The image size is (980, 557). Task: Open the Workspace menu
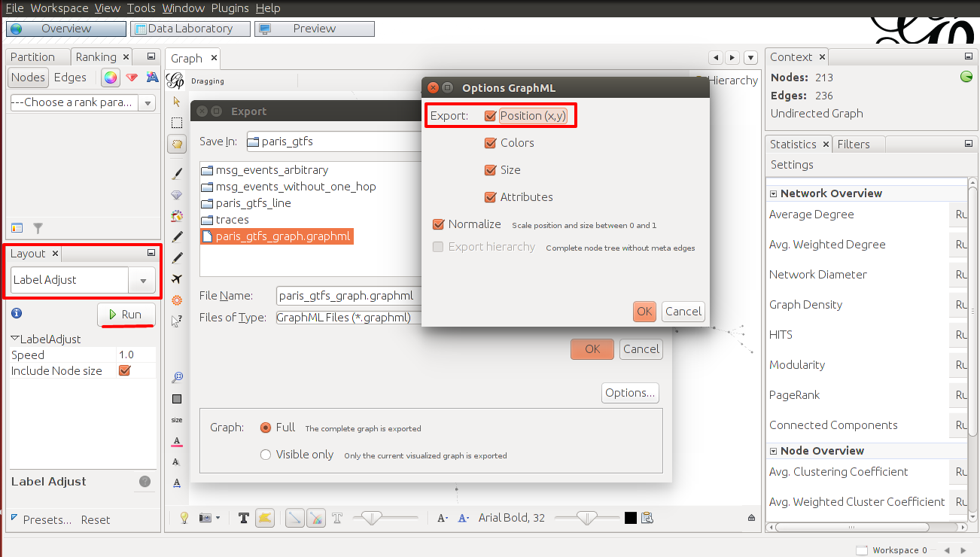click(59, 8)
